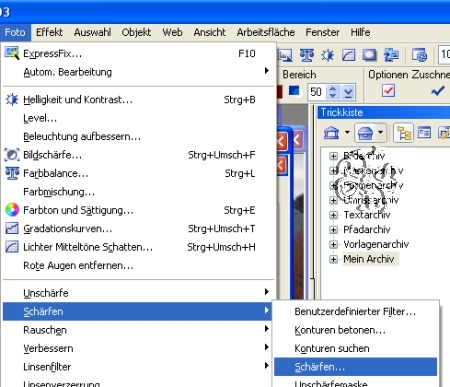Toggle the Optionen checkbox with red check

click(388, 90)
